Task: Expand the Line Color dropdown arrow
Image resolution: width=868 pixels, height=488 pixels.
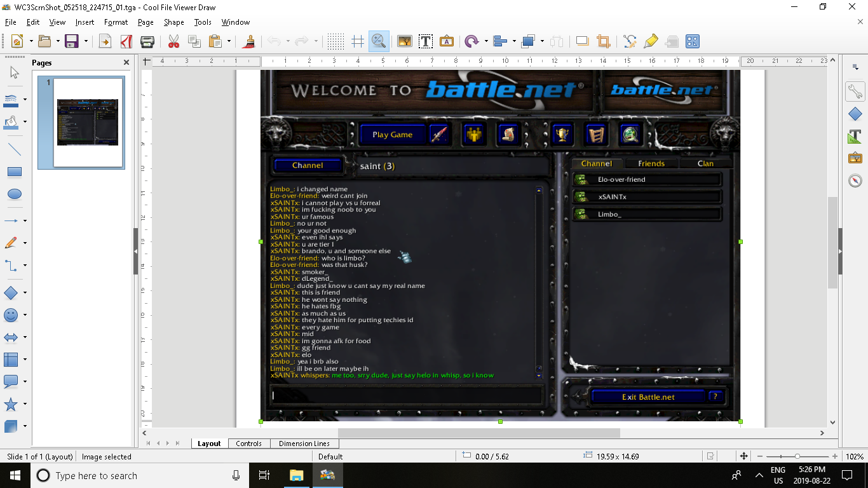Action: click(x=25, y=99)
